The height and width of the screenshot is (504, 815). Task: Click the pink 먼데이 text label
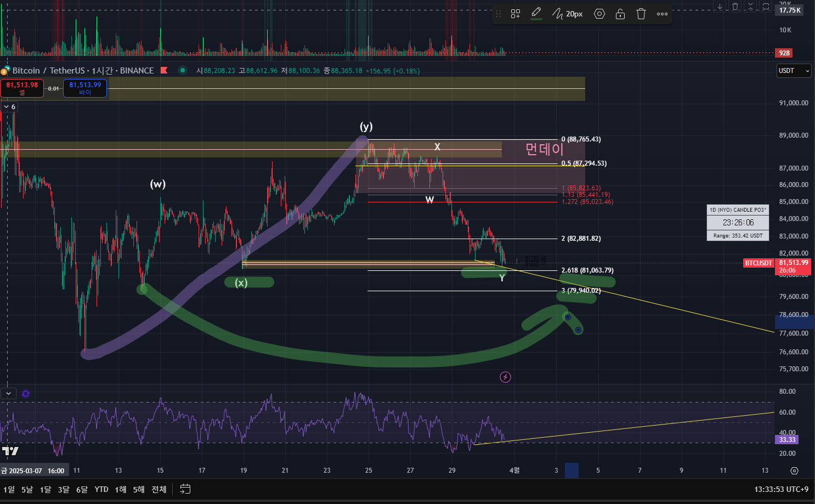pyautogui.click(x=545, y=149)
